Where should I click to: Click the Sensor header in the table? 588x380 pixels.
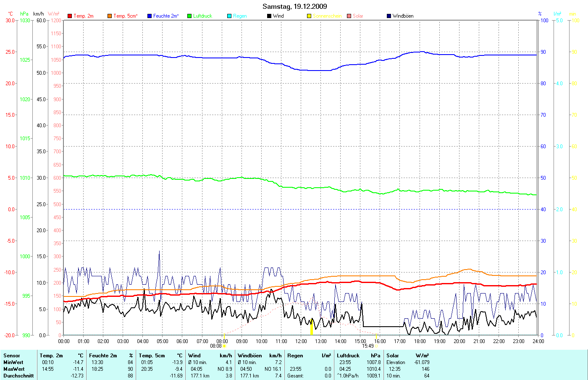(x=12, y=356)
